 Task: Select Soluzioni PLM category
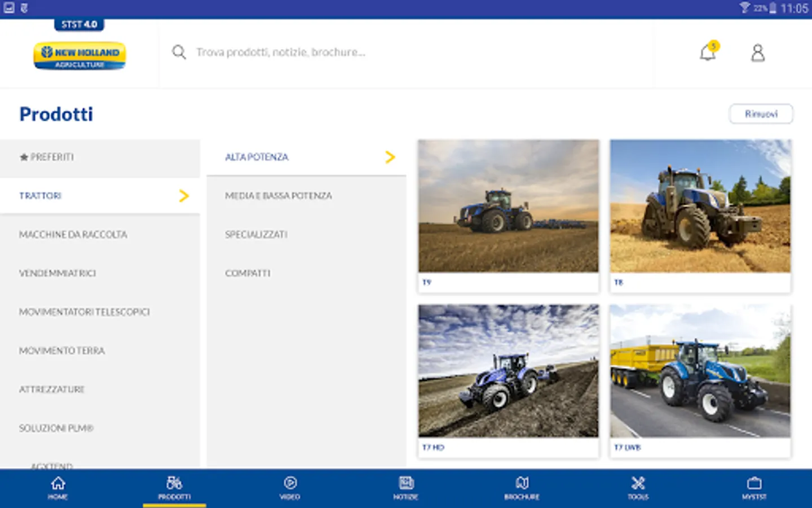[100, 428]
